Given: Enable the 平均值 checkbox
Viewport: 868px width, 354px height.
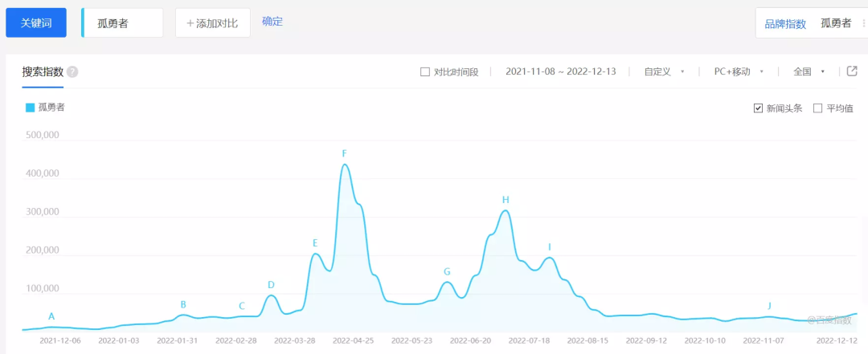Looking at the screenshot, I should (x=818, y=108).
